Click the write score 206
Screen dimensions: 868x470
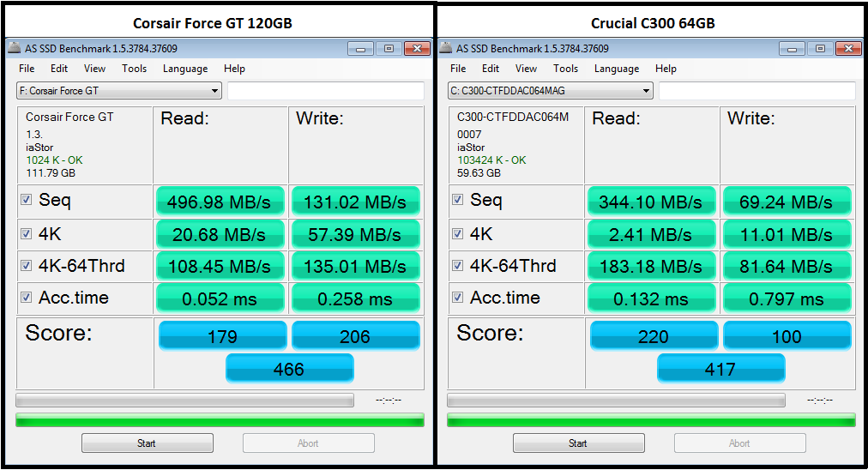tap(355, 336)
